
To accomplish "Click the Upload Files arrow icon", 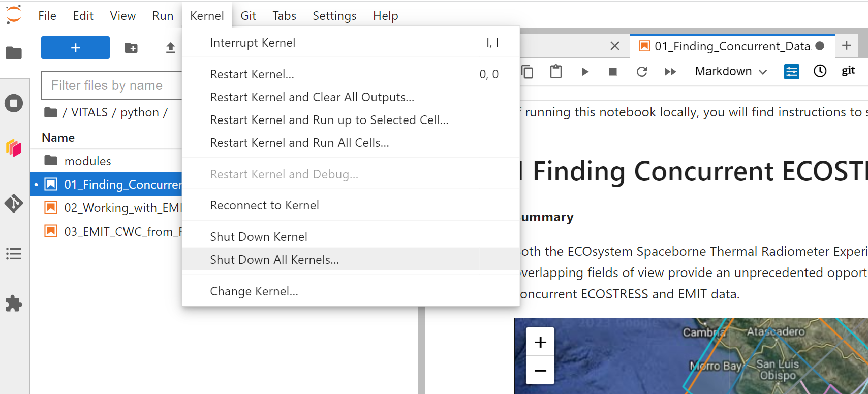I will 171,48.
